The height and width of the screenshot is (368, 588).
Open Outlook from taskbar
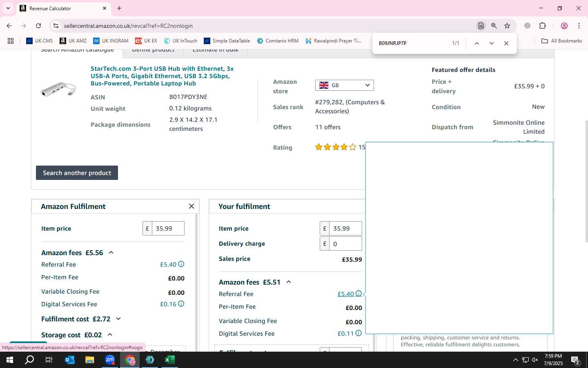70,360
